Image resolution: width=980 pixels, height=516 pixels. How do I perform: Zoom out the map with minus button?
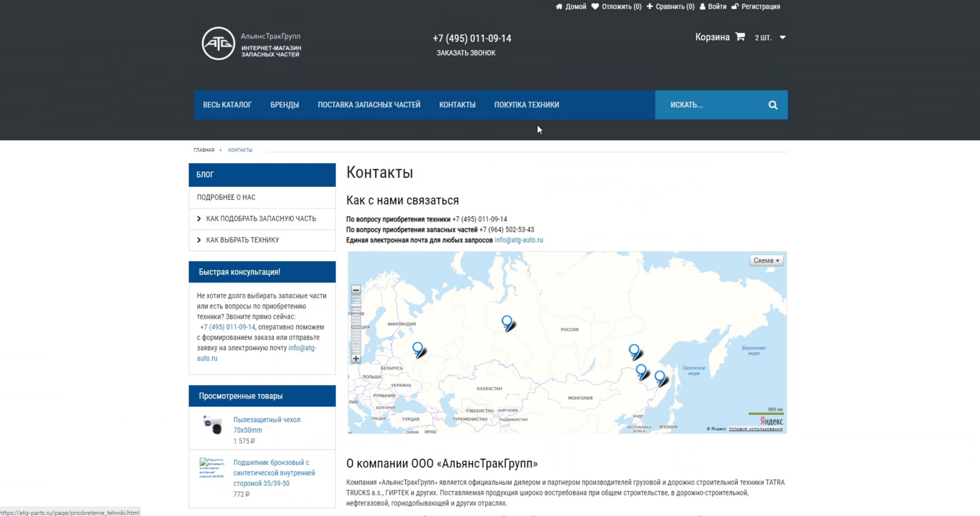pyautogui.click(x=356, y=290)
